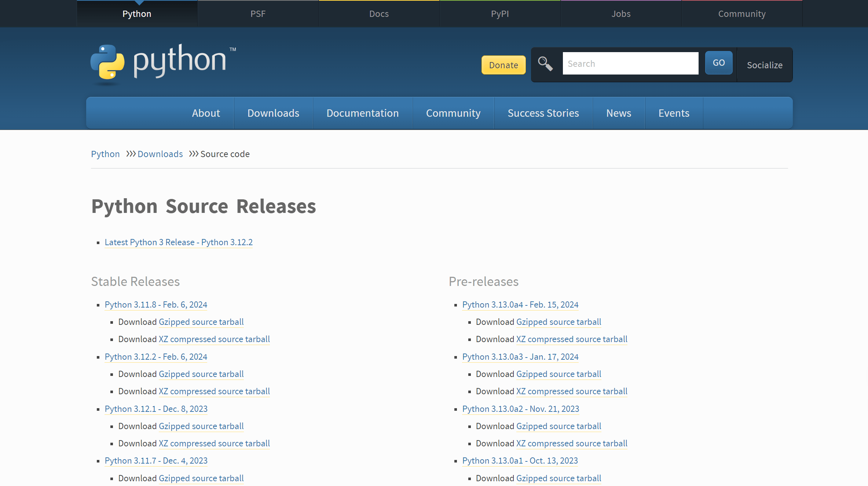Open the About navigation item
This screenshot has height=486, width=868.
pyautogui.click(x=206, y=113)
